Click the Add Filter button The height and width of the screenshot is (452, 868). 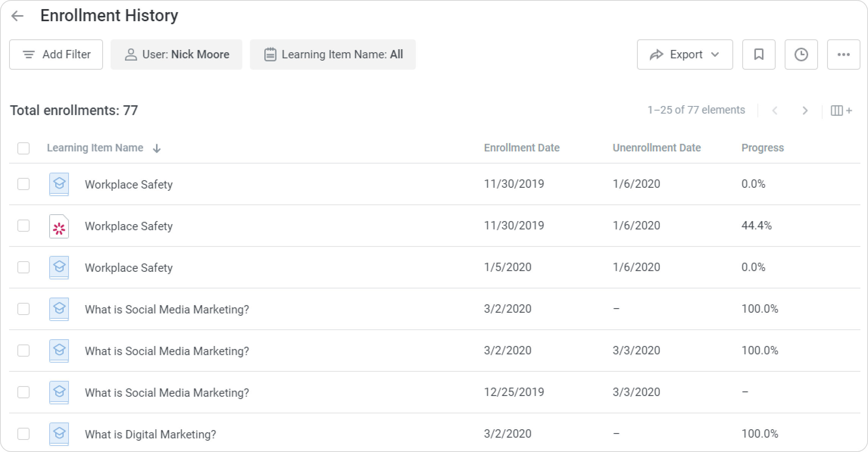56,55
